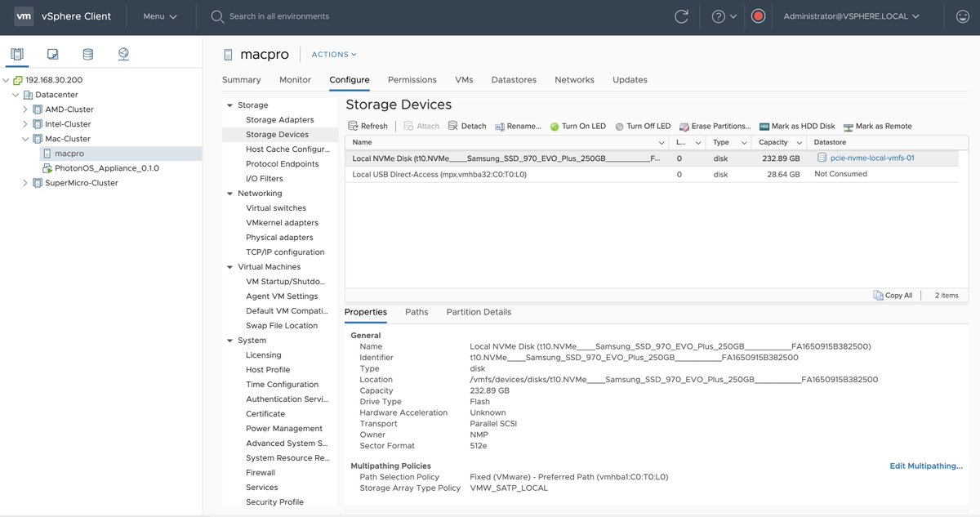Sort by the Datastore column header
Viewport: 980px width, 517px height.
(x=889, y=142)
